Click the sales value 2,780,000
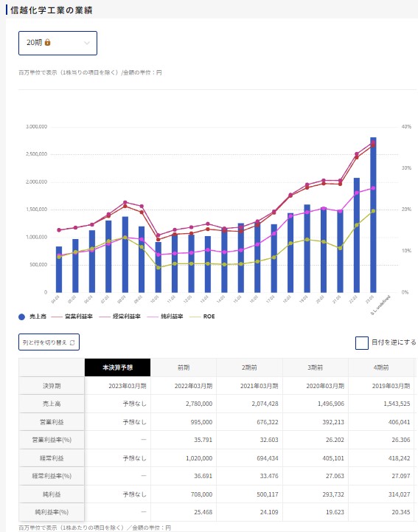 [x=199, y=404]
